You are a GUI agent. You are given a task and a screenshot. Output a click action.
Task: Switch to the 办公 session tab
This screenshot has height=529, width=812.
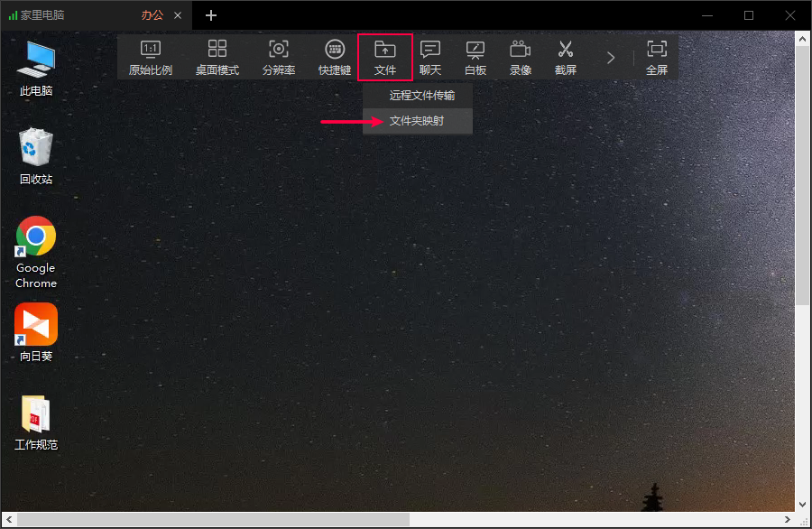point(152,15)
